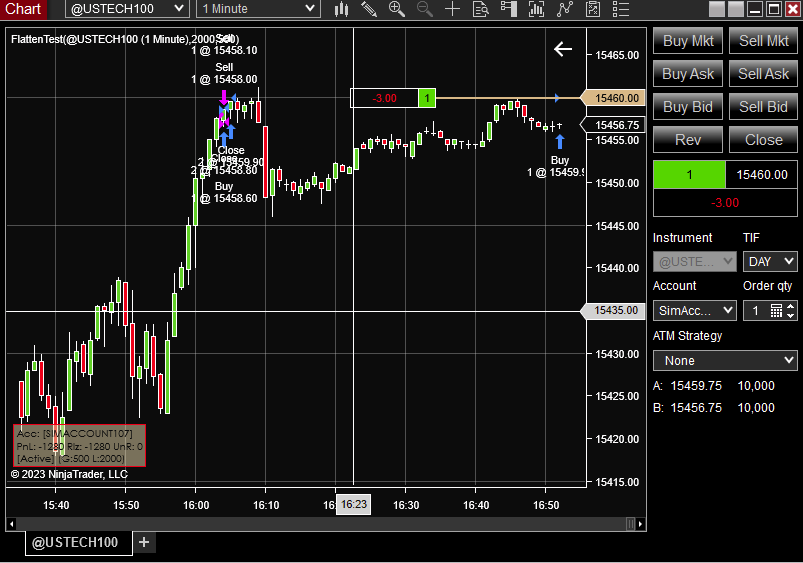
Task: Click the Chart title label
Action: click(x=23, y=9)
